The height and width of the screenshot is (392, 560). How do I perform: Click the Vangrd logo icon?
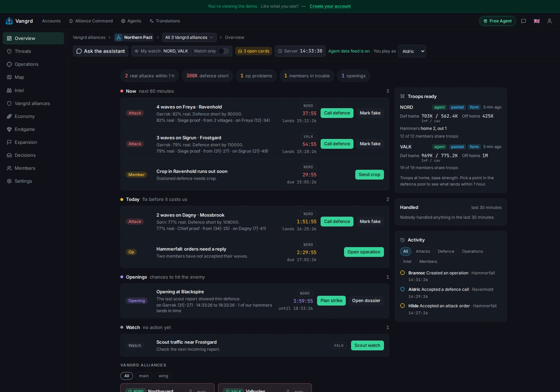click(9, 21)
